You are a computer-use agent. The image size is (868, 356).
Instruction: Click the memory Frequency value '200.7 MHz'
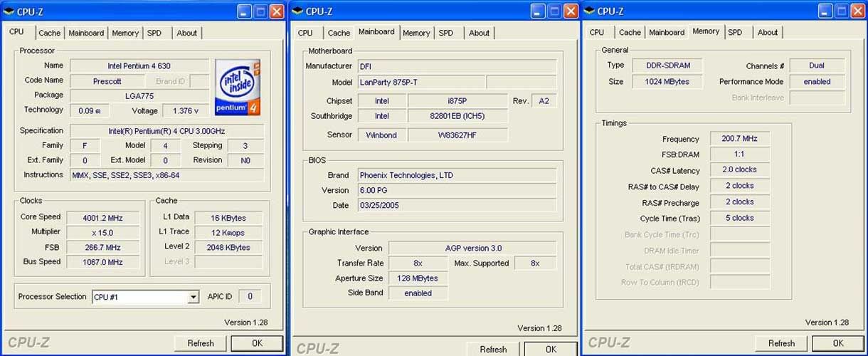click(740, 139)
